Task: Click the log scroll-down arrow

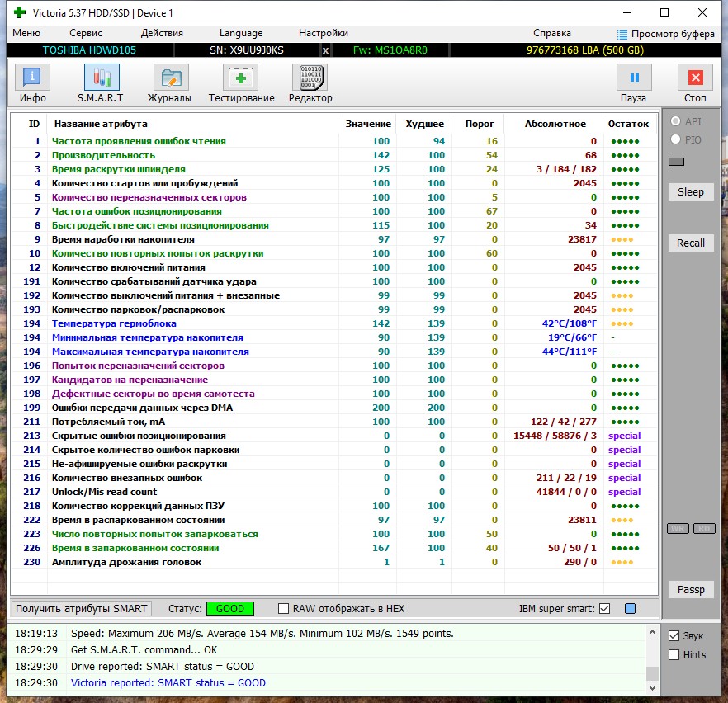Action: click(652, 687)
